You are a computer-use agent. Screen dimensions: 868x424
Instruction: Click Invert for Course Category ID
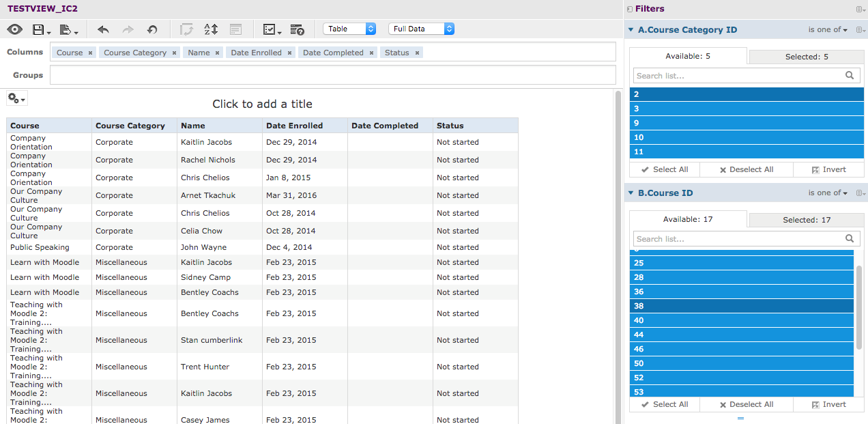click(x=828, y=169)
